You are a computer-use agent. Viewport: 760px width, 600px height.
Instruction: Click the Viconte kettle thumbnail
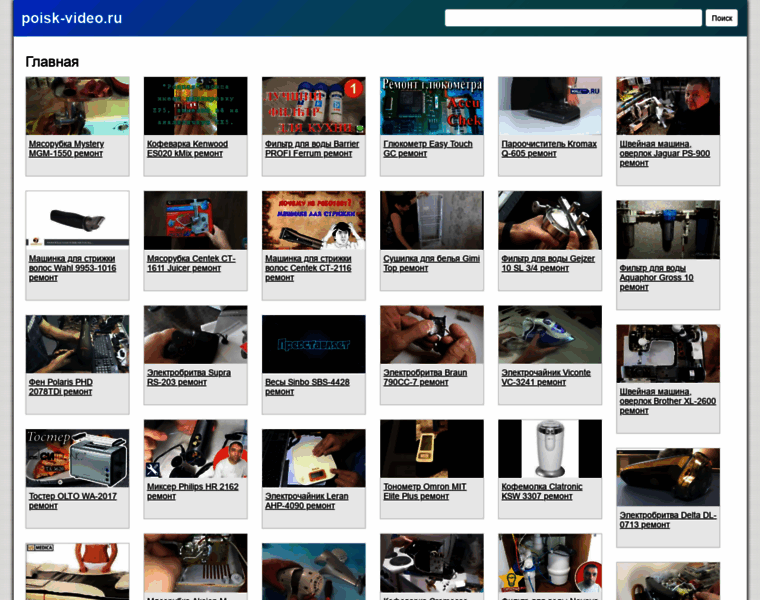[x=550, y=335]
